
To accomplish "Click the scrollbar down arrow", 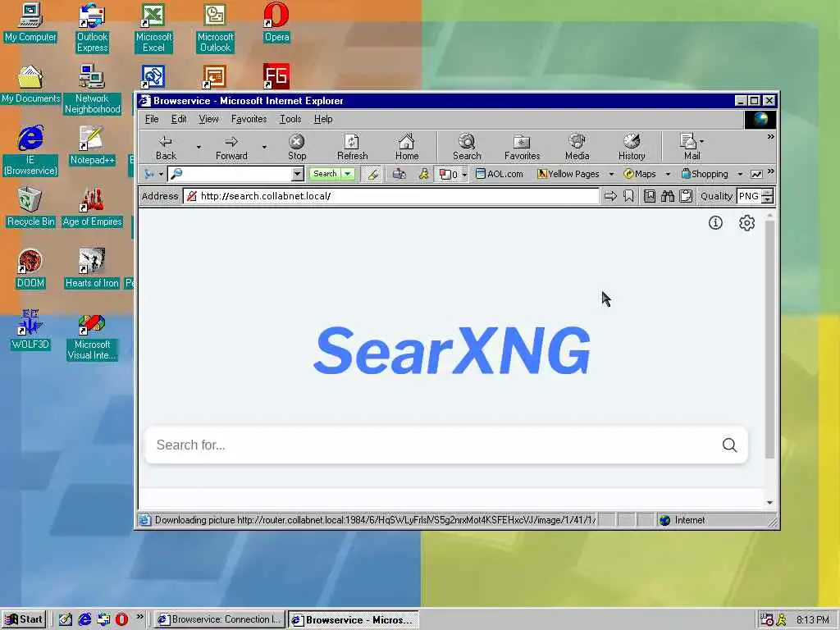I will [x=769, y=503].
